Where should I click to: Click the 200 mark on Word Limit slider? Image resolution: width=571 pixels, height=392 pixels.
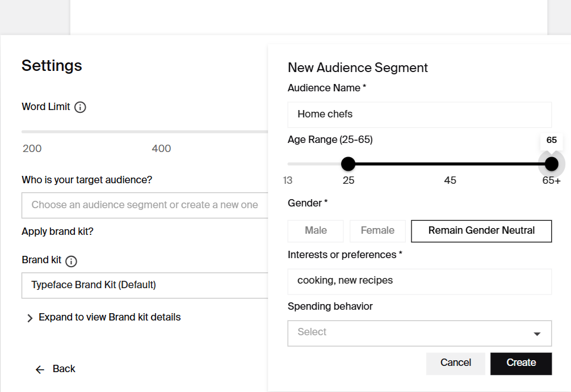click(x=32, y=149)
